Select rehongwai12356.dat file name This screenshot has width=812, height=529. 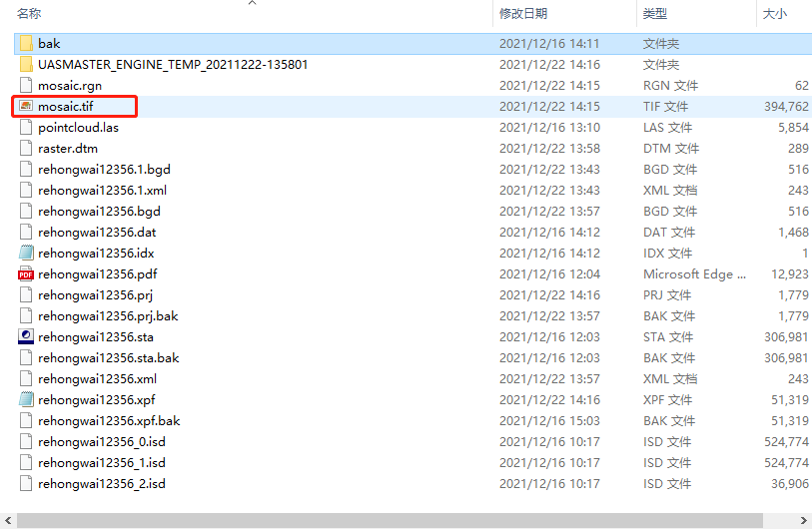tap(97, 233)
